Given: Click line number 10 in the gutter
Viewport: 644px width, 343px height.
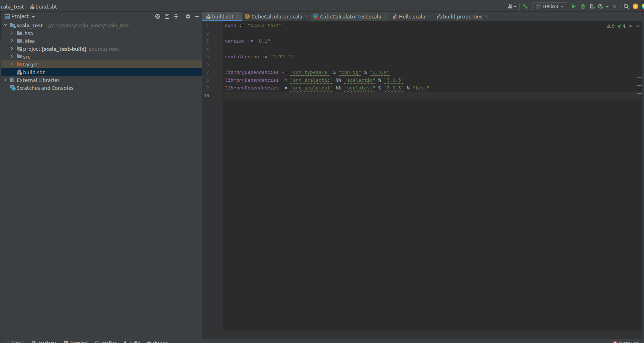Looking at the screenshot, I should [x=206, y=96].
